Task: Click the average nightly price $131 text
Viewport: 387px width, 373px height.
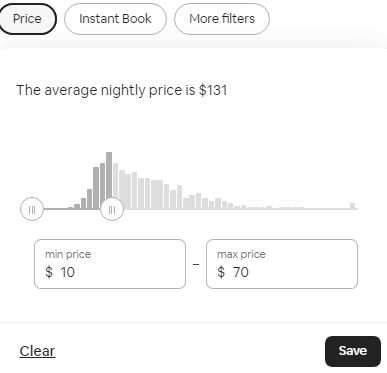Action: pyautogui.click(x=122, y=90)
